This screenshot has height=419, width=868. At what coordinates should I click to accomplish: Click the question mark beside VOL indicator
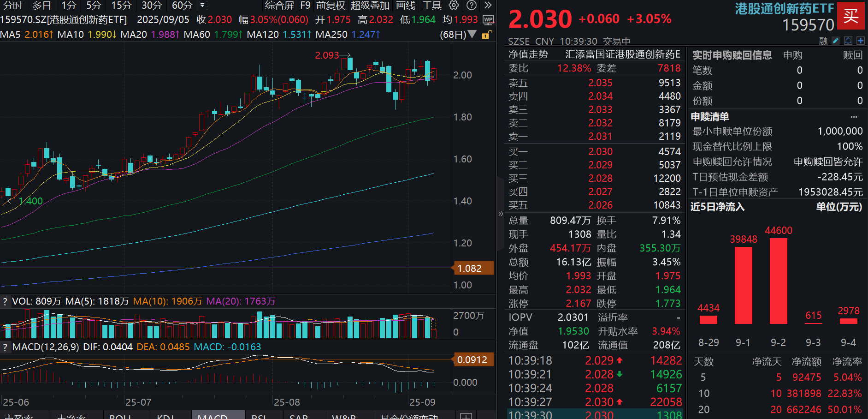4,301
